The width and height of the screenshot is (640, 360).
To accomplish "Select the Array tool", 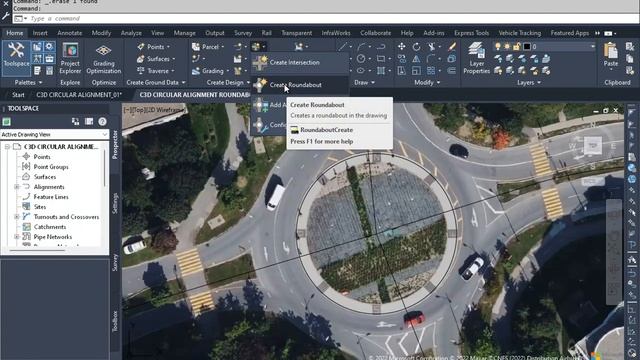I will coord(431,71).
